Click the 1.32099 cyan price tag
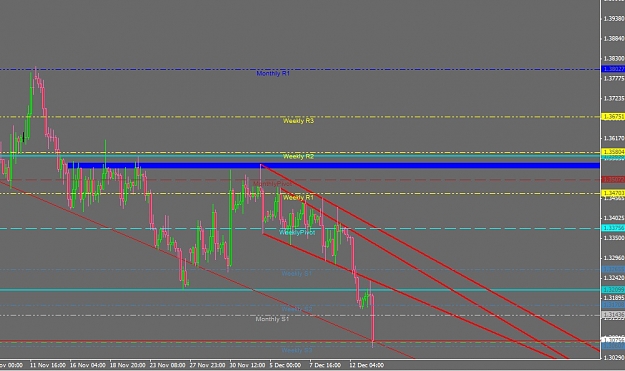625x371 pixels. pos(613,290)
